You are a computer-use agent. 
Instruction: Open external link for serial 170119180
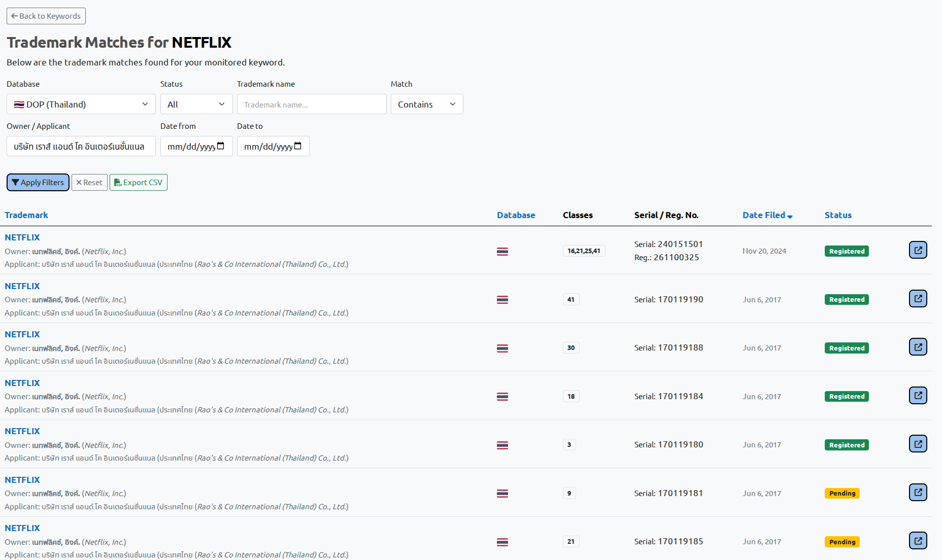pos(918,444)
